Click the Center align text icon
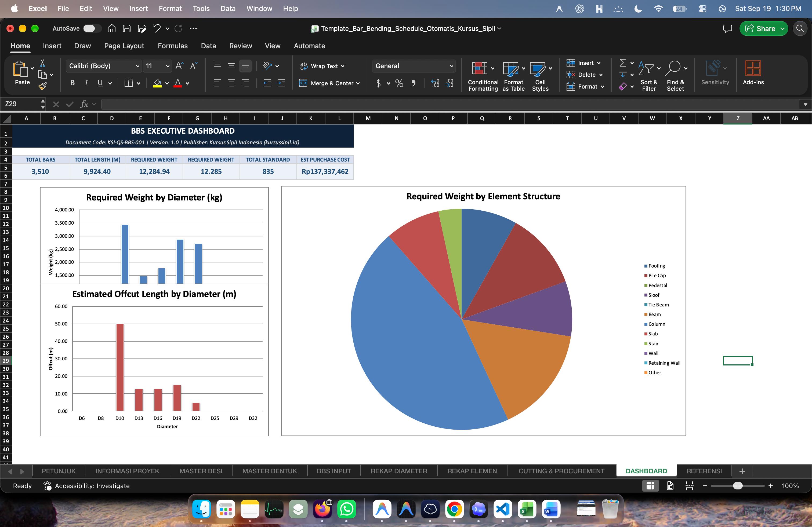Screen dimensions: 812x527 coord(231,83)
